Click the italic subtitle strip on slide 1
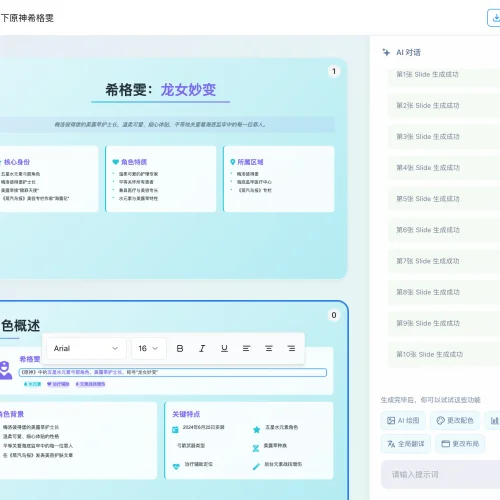Viewport: 500px width, 500px height. pos(167,125)
